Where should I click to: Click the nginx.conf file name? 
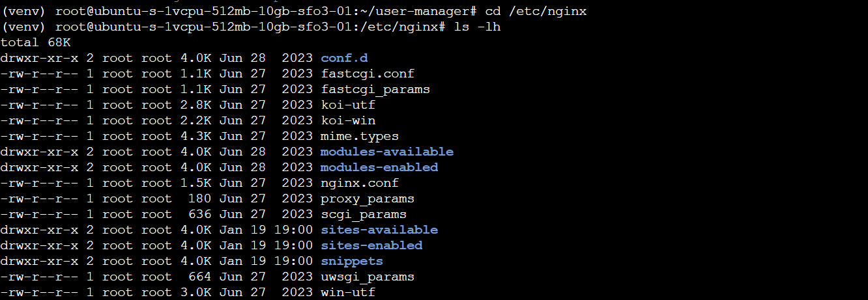pos(360,183)
